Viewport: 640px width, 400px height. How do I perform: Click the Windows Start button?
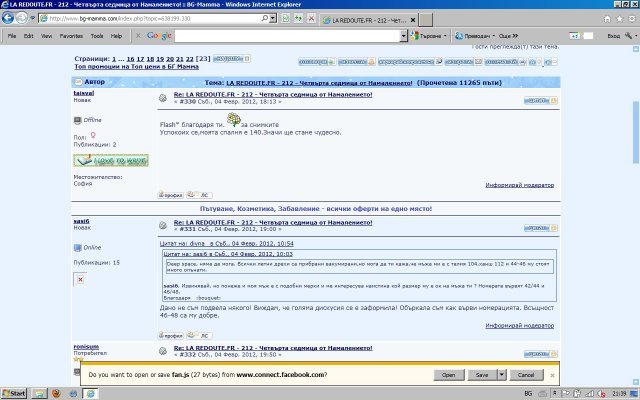15,393
